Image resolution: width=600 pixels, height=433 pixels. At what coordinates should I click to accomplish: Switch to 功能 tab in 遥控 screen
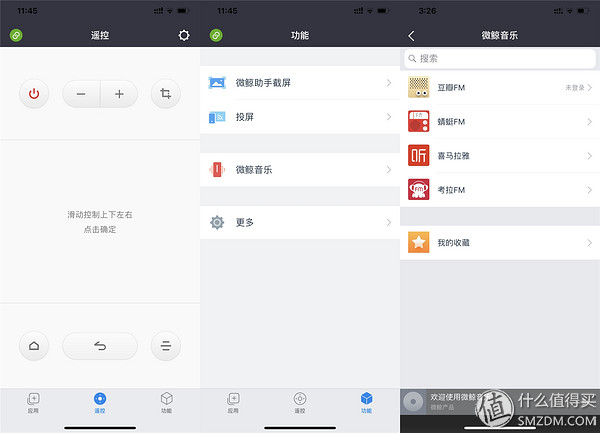click(166, 403)
